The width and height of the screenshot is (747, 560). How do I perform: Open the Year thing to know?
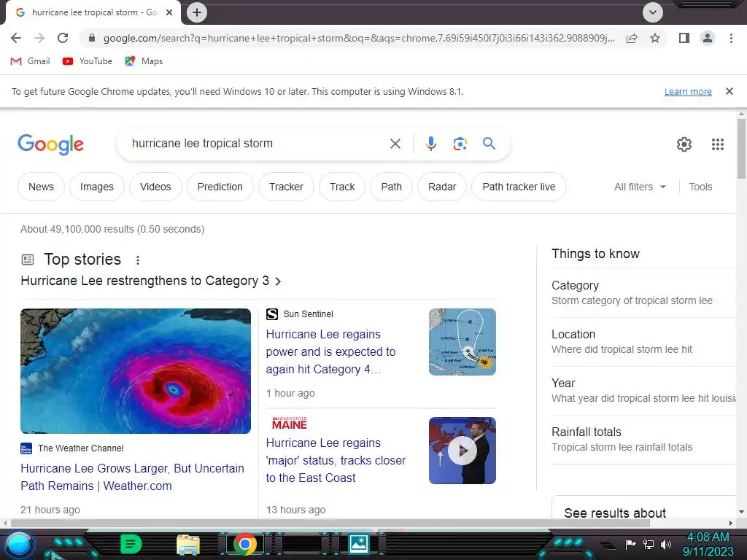click(x=643, y=391)
